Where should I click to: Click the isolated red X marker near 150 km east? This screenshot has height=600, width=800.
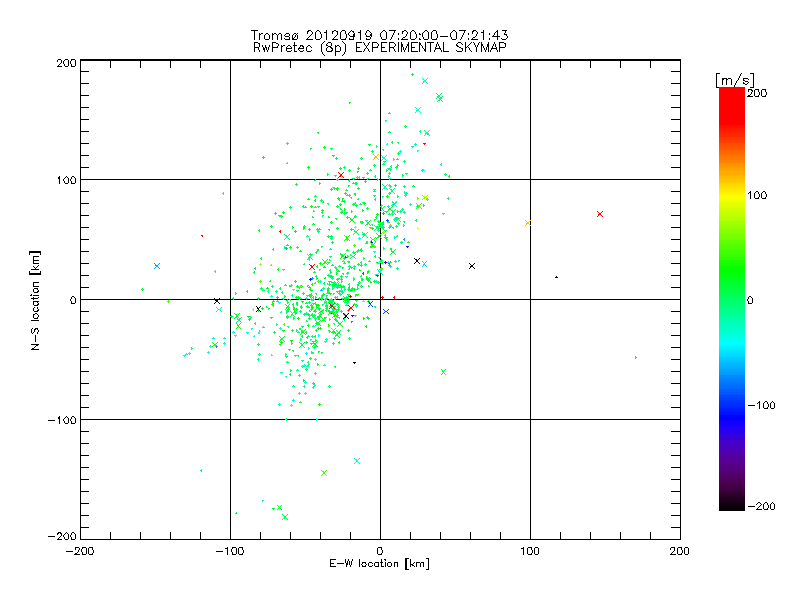(600, 214)
